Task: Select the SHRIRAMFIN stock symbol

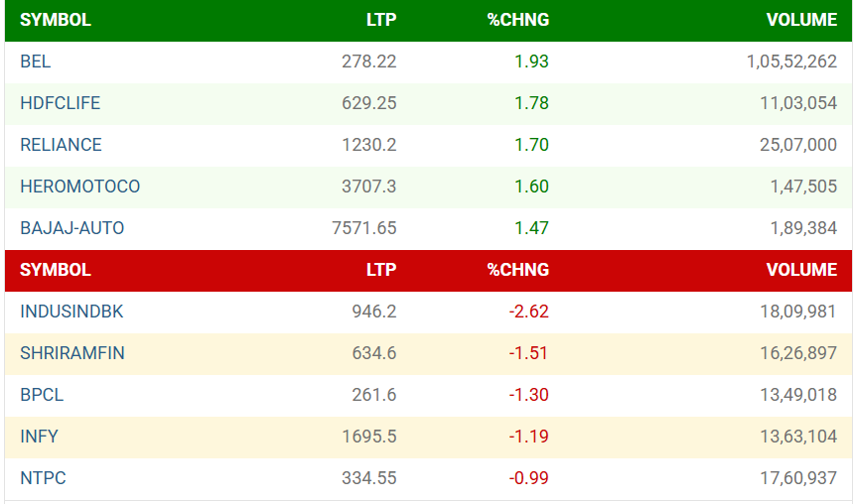Action: tap(72, 353)
